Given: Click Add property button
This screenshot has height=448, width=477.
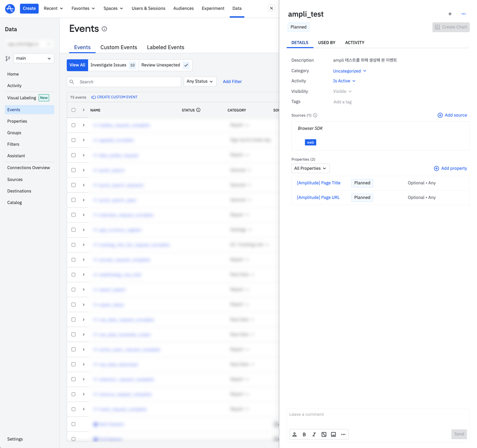Looking at the screenshot, I should pyautogui.click(x=450, y=169).
